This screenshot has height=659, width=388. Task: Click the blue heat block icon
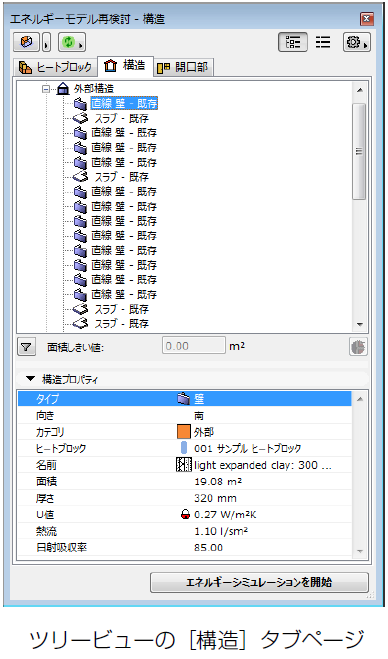(x=184, y=448)
